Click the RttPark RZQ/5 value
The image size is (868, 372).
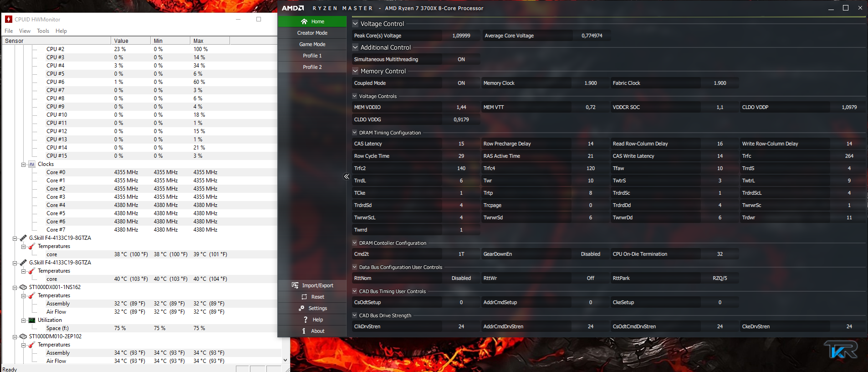(720, 278)
